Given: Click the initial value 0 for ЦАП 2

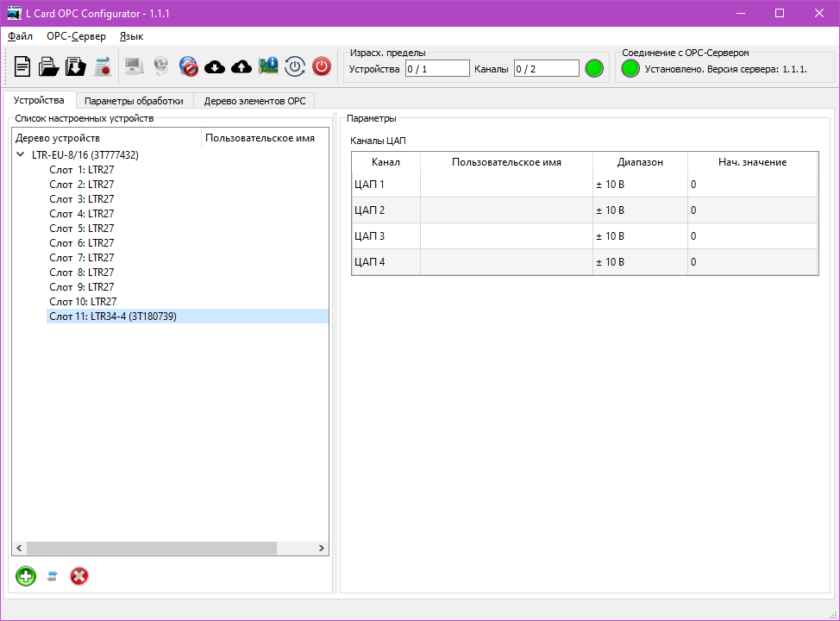Looking at the screenshot, I should point(753,210).
